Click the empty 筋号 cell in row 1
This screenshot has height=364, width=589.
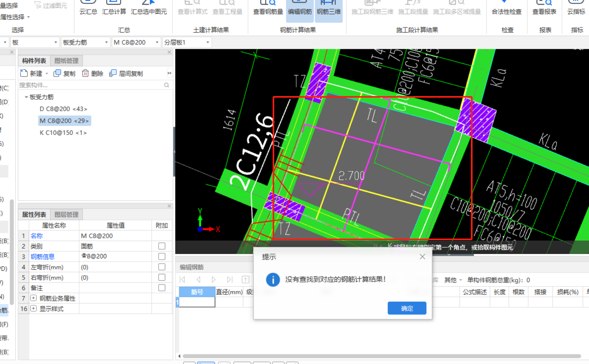197,302
